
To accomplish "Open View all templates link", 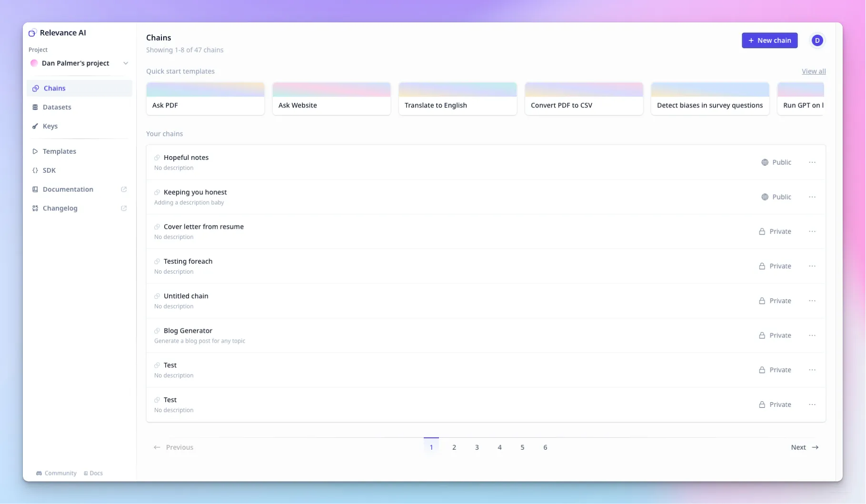I will (x=813, y=71).
